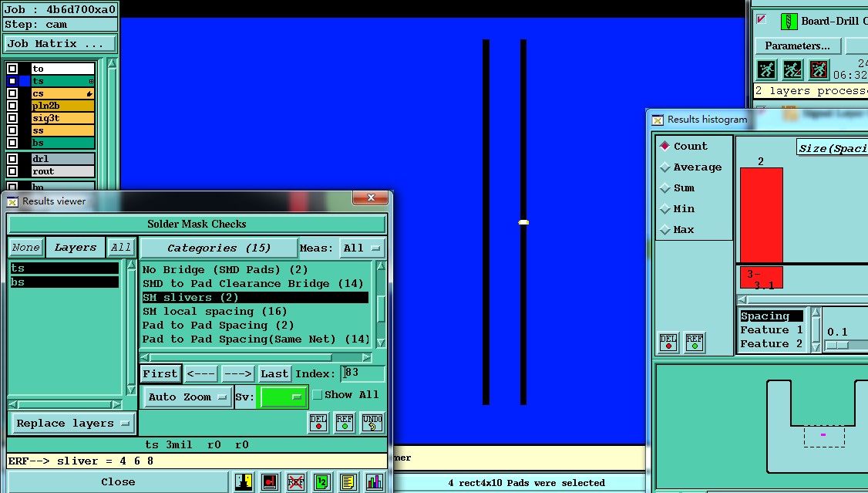Click the hand marker on cs layer
Screen dimensions: 868x493
pos(89,93)
